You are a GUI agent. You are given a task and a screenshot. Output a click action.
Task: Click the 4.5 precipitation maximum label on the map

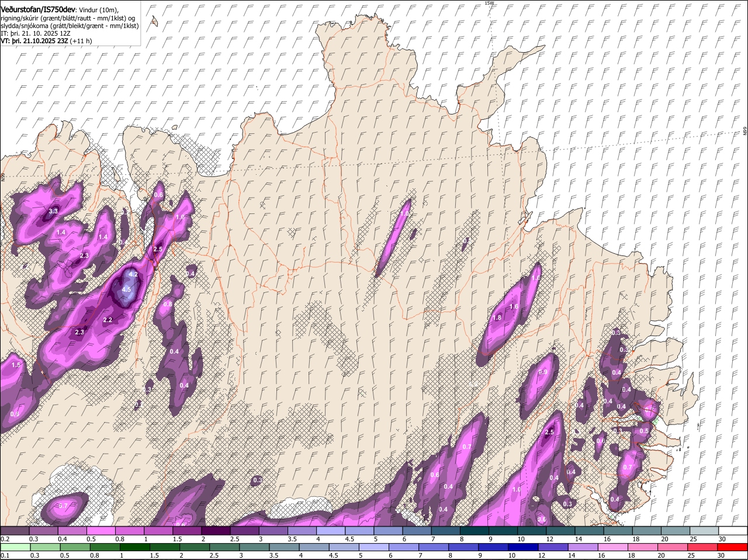tap(127, 289)
